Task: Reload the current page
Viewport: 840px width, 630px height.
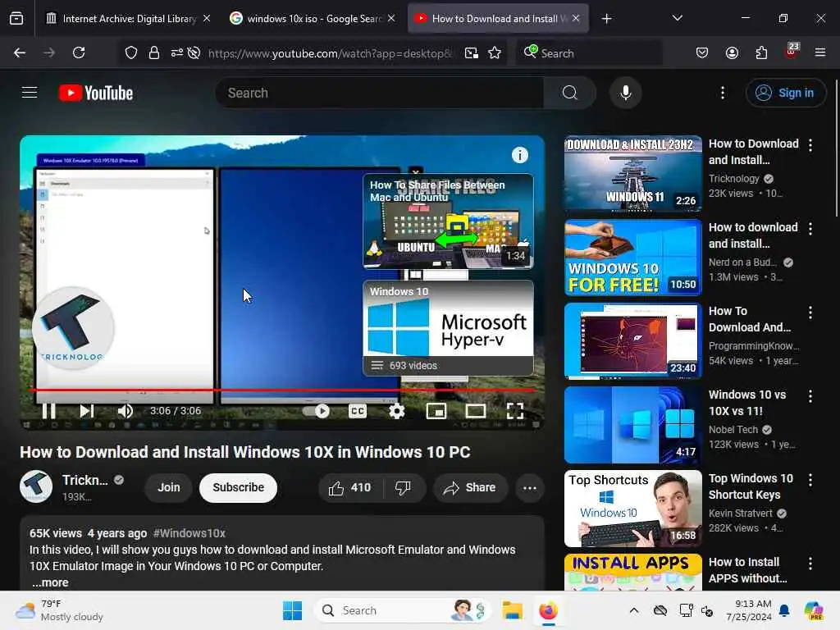Action: click(x=79, y=52)
